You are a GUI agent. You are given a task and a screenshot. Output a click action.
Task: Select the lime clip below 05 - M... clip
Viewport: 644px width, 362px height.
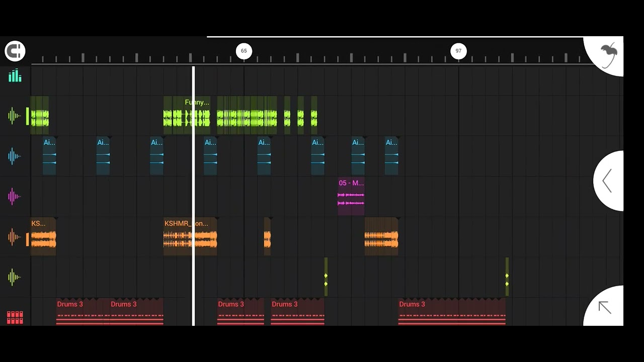click(x=326, y=277)
